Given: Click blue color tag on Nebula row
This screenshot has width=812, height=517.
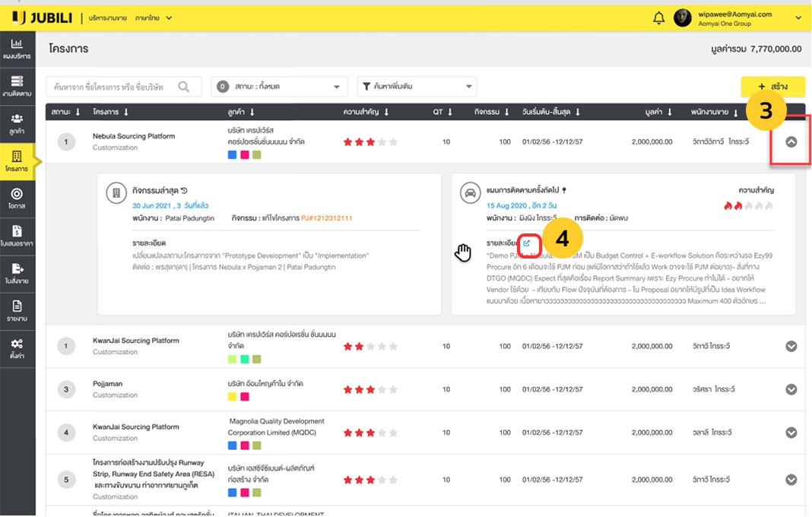Looking at the screenshot, I should click(x=233, y=155).
